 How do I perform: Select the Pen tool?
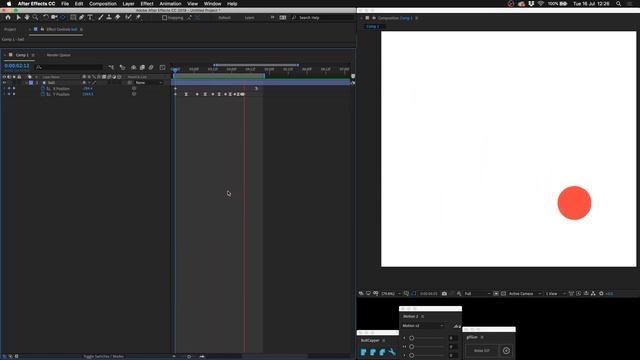[82, 18]
